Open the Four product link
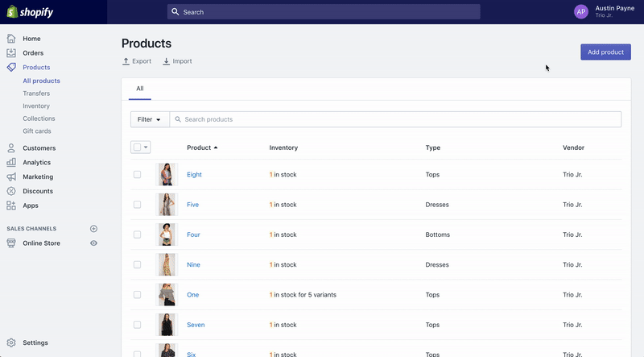The image size is (644, 357). (x=193, y=235)
